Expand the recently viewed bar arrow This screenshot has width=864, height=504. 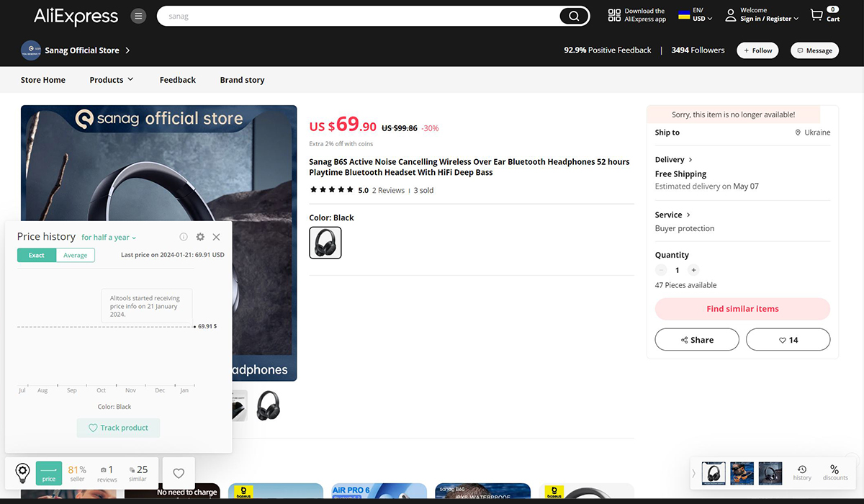(694, 473)
